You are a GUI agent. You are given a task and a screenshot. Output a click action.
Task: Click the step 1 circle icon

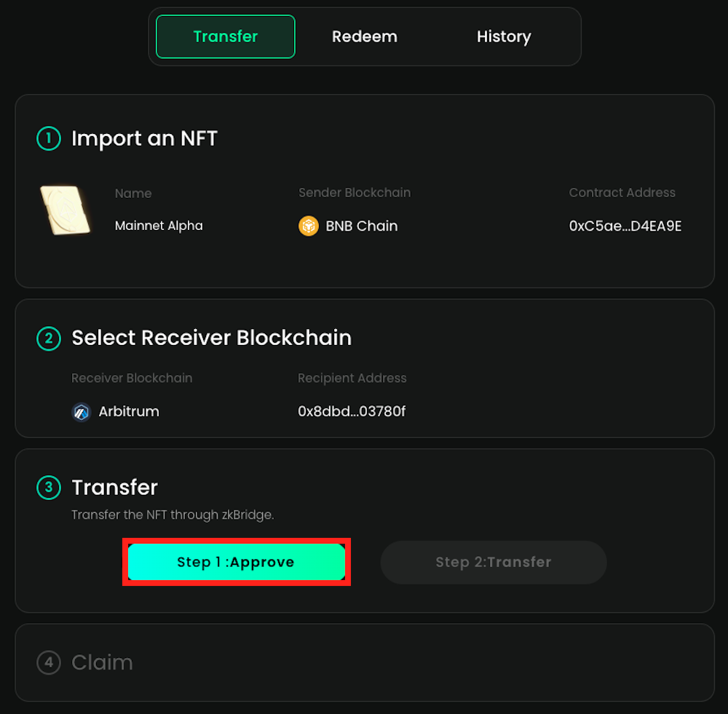tap(49, 138)
